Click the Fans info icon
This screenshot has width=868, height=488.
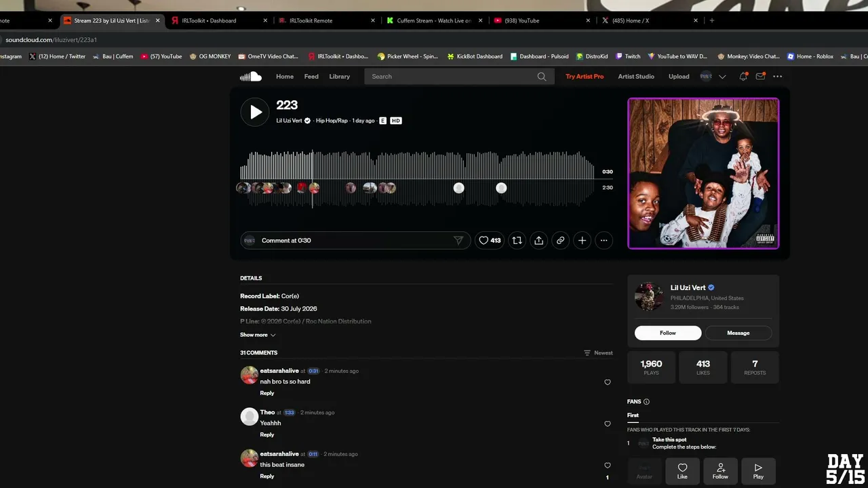[x=646, y=402]
